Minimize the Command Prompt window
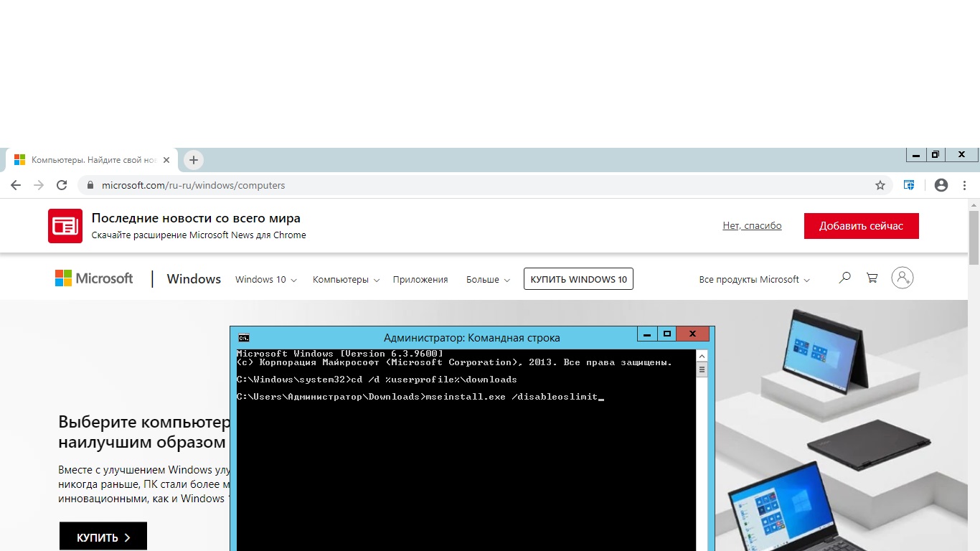 click(x=647, y=334)
